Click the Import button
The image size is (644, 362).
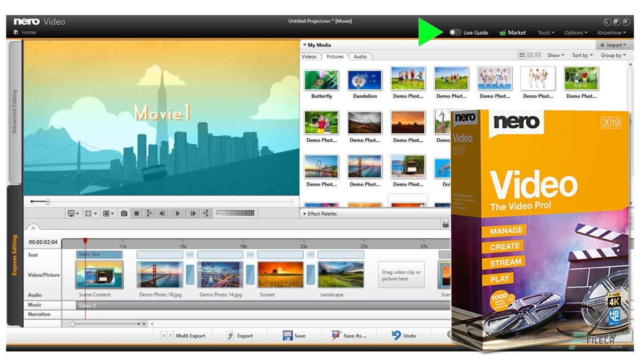[614, 45]
